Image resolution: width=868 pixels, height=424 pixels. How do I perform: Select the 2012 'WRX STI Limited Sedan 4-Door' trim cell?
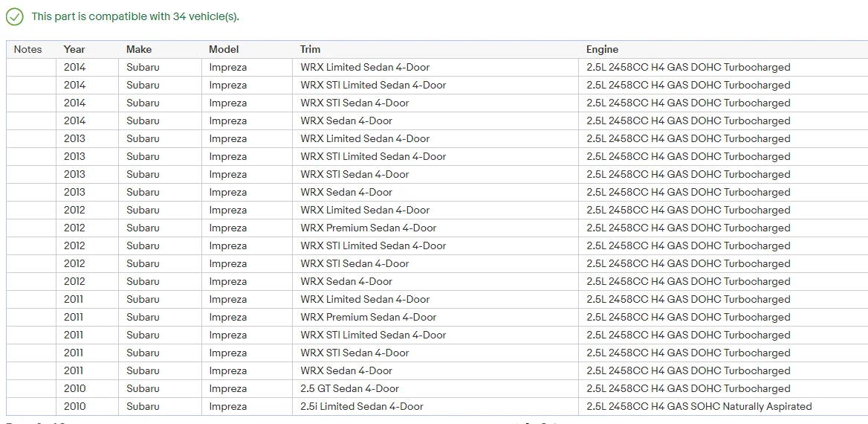pos(435,245)
